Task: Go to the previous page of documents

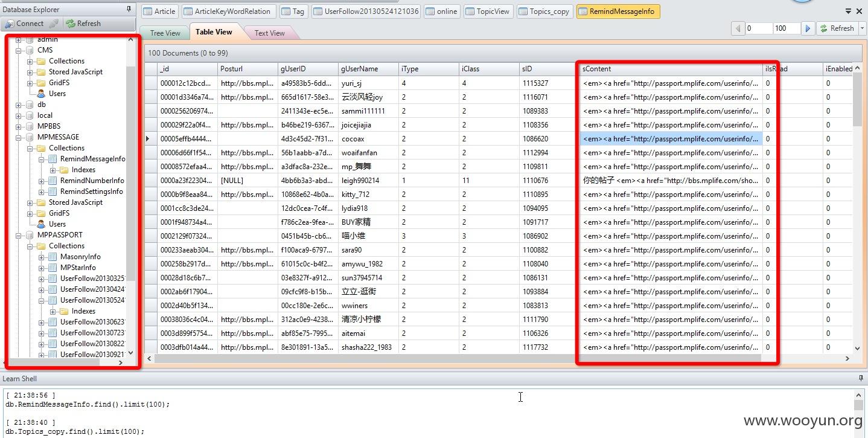Action: pos(738,28)
